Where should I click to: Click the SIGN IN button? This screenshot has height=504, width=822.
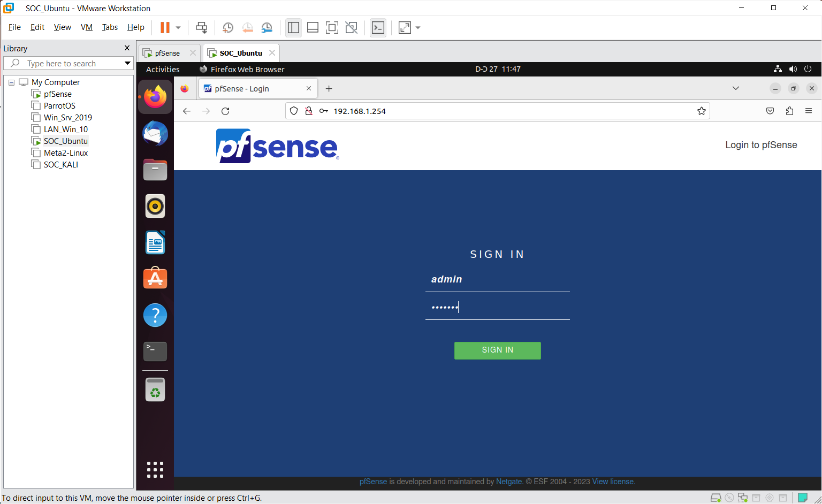pos(498,350)
